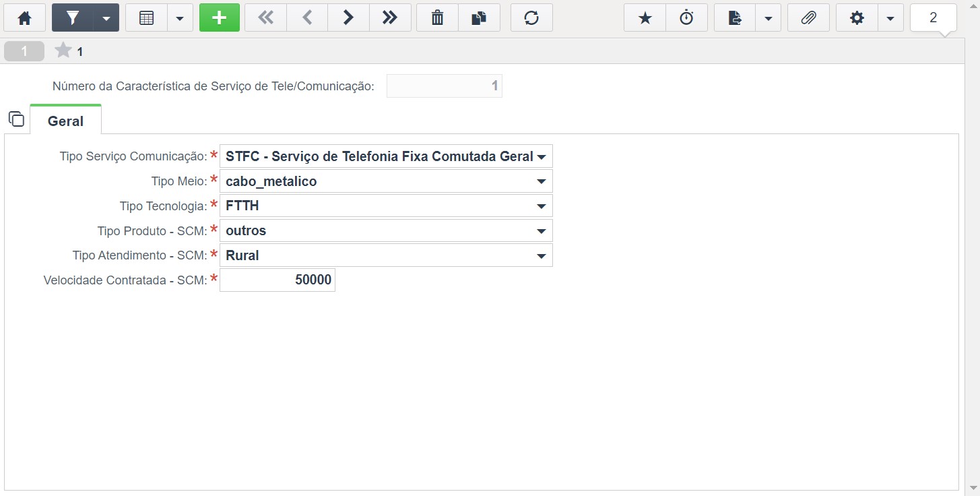
Task: Toggle the gray star favorite marker
Action: pyautogui.click(x=63, y=51)
